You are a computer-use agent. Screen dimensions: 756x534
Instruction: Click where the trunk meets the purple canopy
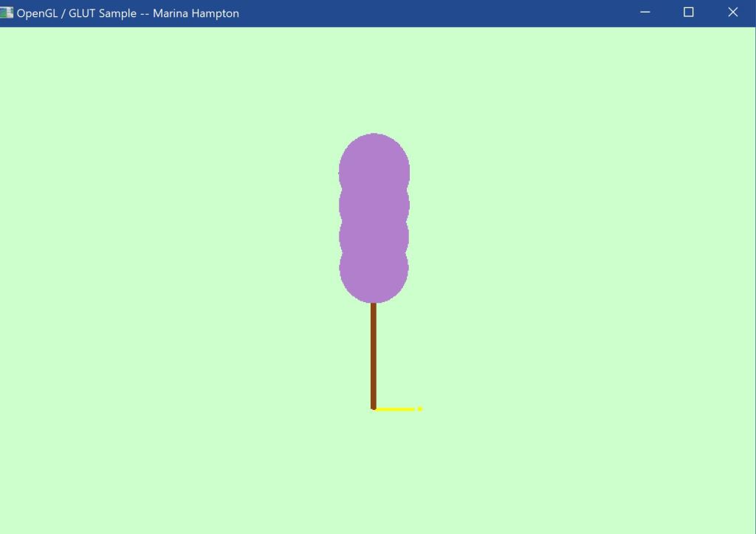point(374,304)
